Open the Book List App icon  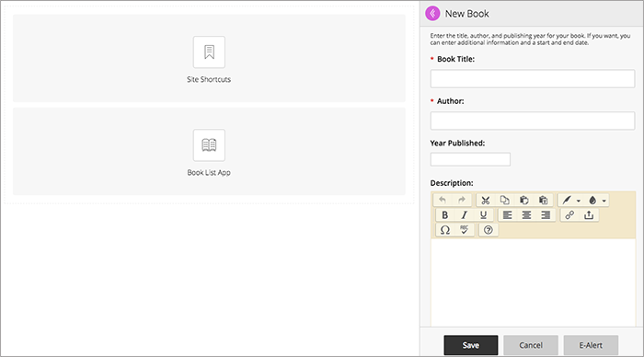209,145
